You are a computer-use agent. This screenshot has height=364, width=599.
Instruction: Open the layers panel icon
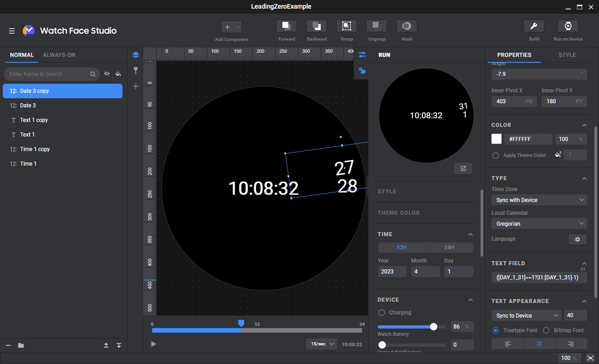click(x=135, y=55)
